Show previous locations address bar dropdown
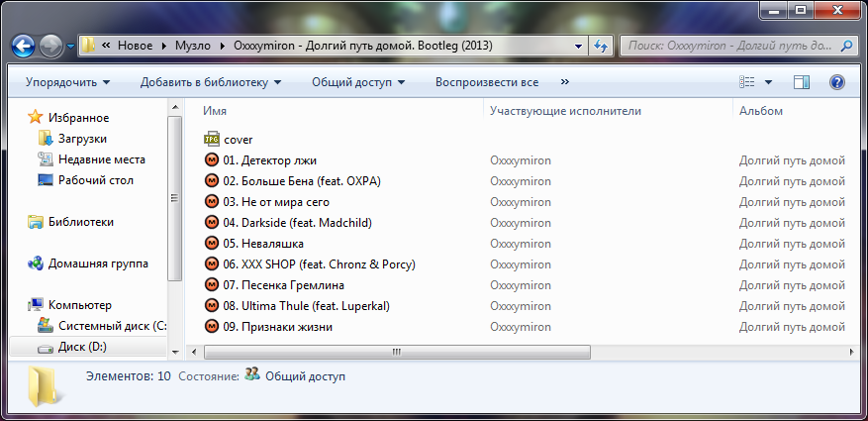This screenshot has height=421, width=868. (x=578, y=46)
